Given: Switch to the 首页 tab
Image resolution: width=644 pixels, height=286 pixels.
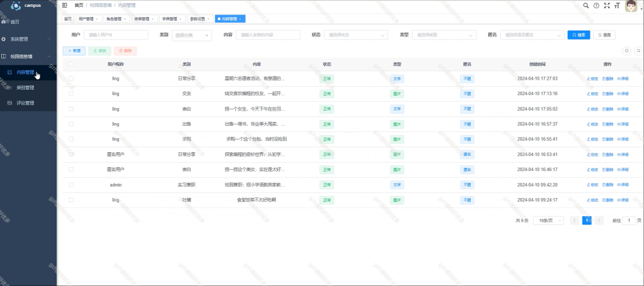Looking at the screenshot, I should coord(67,19).
